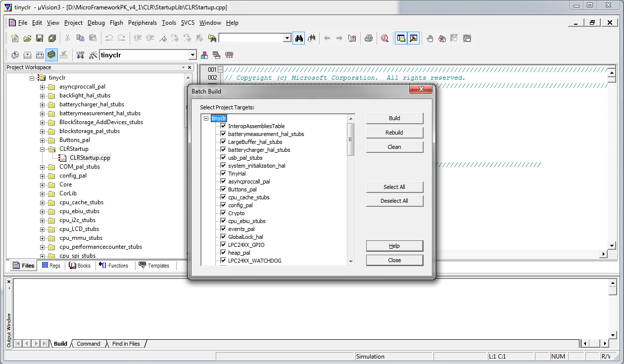Image resolution: width=624 pixels, height=364 pixels.
Task: Uncheck the InteropAssembliesTable target checkbox
Action: 223,126
